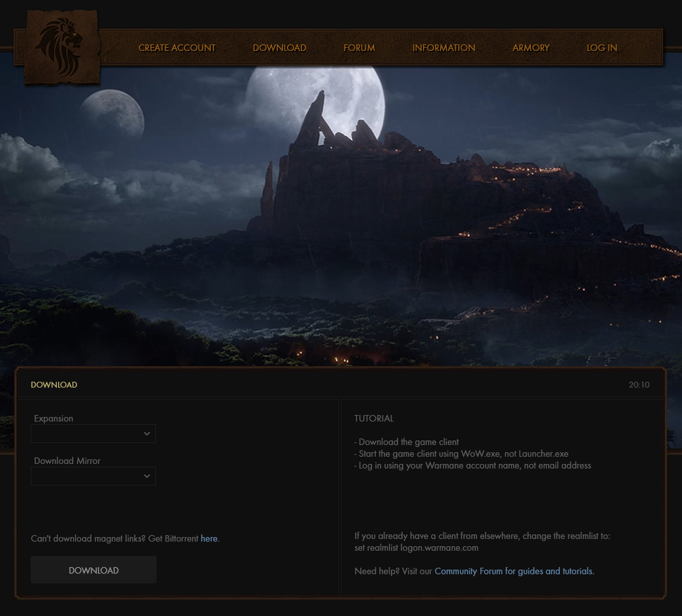Open the Expansion dropdown
The width and height of the screenshot is (682, 616).
click(x=93, y=434)
